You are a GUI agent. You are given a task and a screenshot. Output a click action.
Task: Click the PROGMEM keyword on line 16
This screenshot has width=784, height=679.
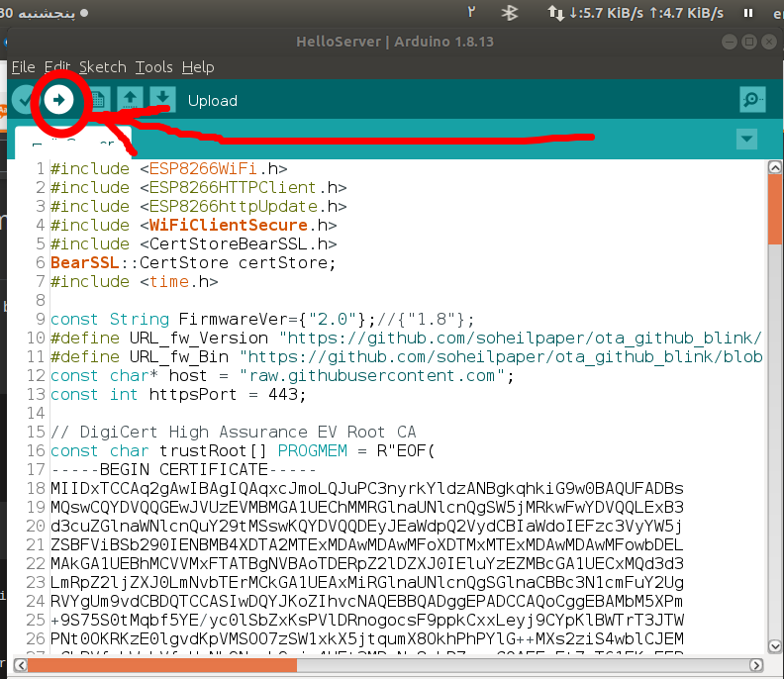(x=313, y=450)
